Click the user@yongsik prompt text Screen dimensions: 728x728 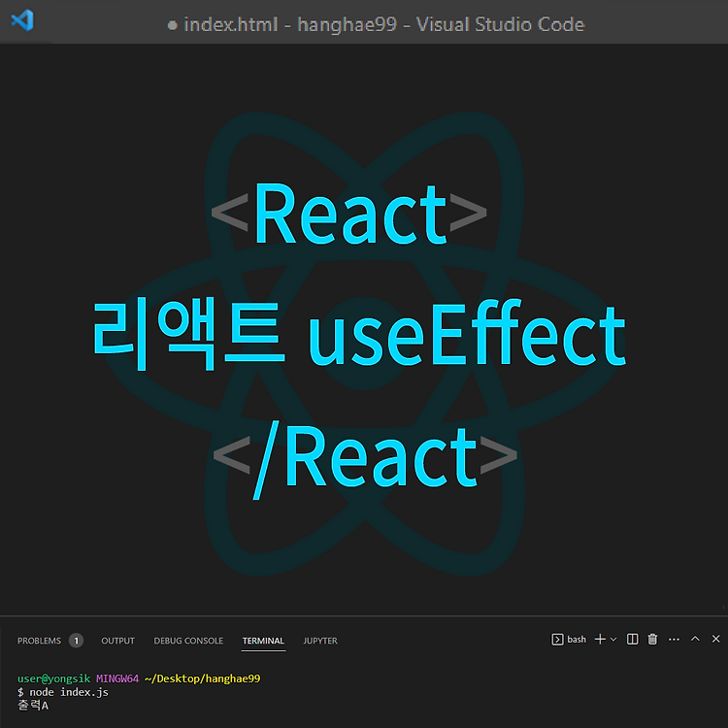click(x=53, y=678)
